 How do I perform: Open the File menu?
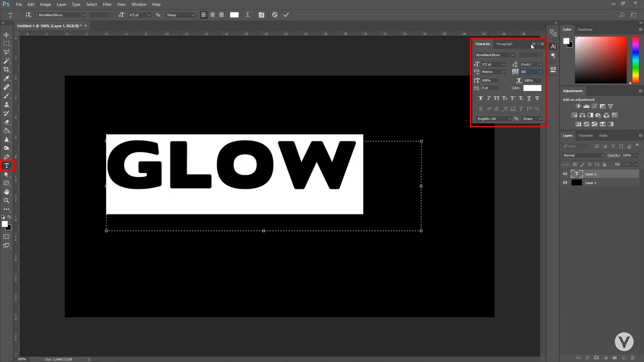19,4
